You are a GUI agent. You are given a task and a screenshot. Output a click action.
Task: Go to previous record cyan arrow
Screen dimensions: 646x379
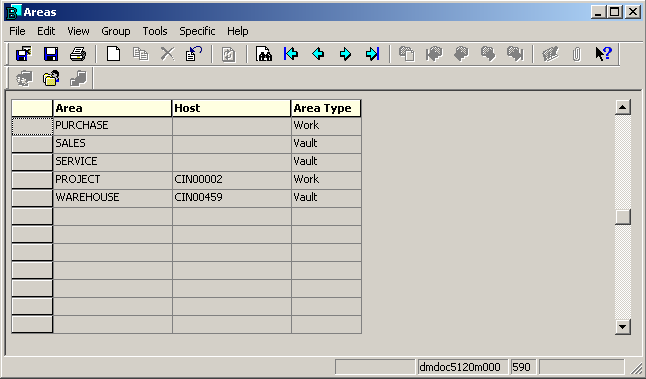(x=318, y=54)
